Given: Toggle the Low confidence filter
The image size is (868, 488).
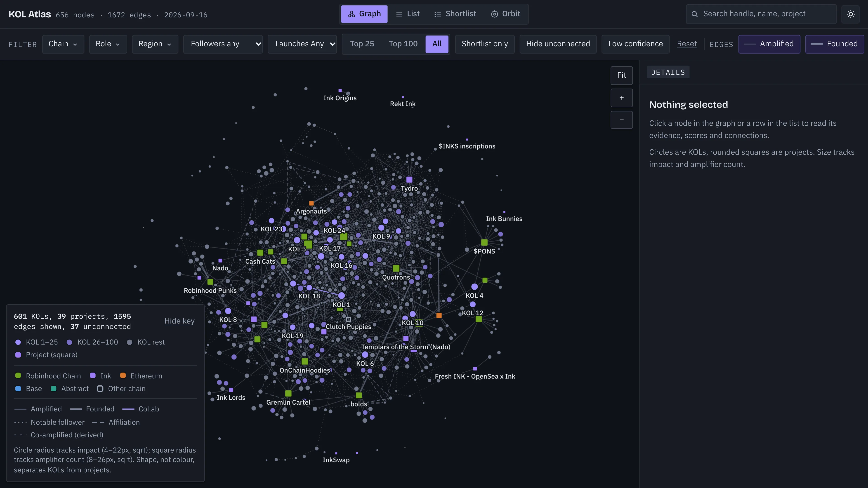Looking at the screenshot, I should pyautogui.click(x=635, y=44).
